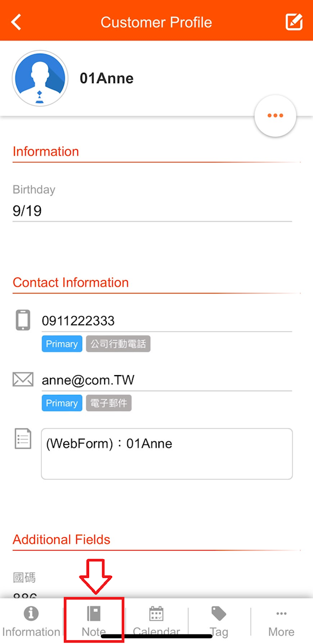Tap the back arrow in header
313x644 pixels.
click(17, 22)
